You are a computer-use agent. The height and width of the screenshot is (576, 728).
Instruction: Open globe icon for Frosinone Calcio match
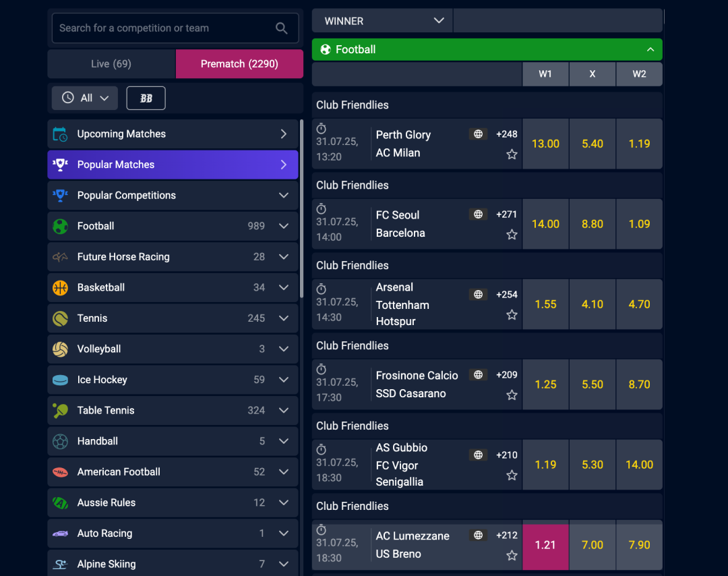point(478,375)
